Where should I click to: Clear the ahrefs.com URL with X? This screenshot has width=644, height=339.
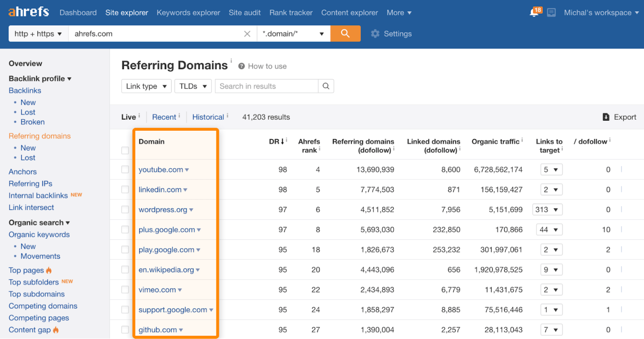[247, 34]
